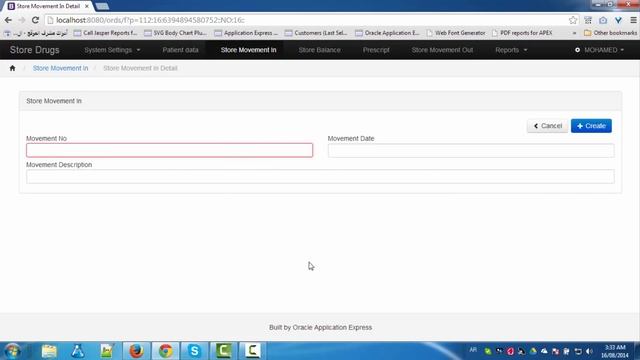
Task: Open the Store Balance menu item
Action: [319, 50]
